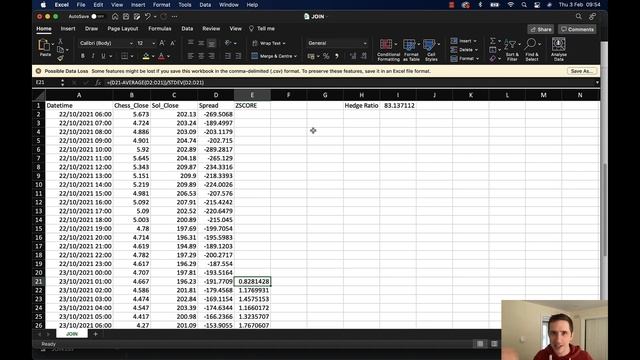Click the Cell Styles icon

coord(429,44)
